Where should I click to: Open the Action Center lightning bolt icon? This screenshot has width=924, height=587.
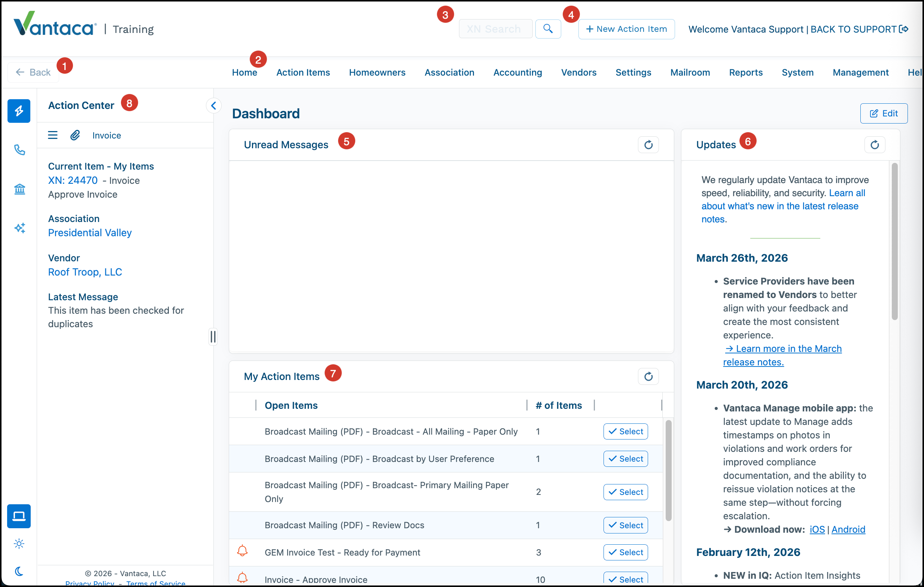click(19, 111)
